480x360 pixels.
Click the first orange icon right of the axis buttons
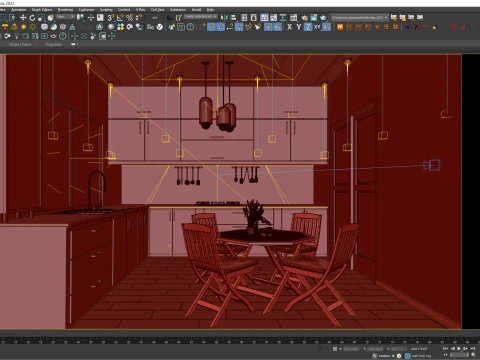[340, 27]
